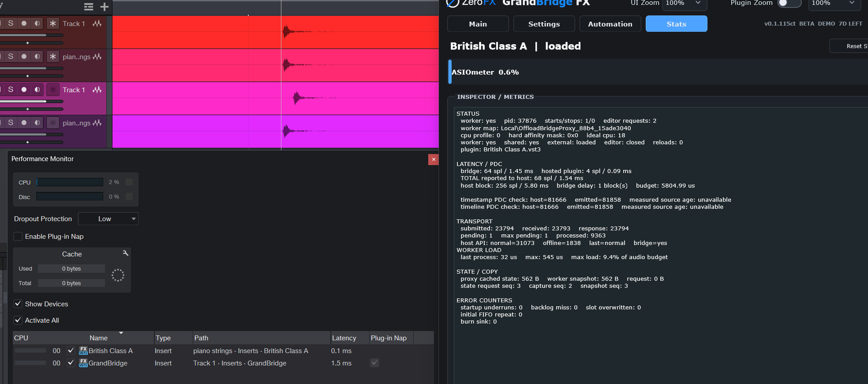
Task: Deactivate GrandBridge device checkbox
Action: pos(71,363)
